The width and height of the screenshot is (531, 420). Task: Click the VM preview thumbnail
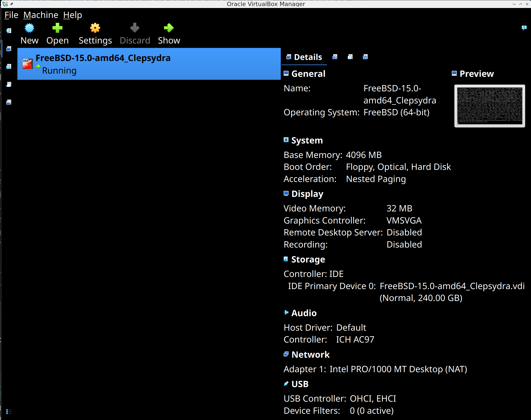[489, 106]
